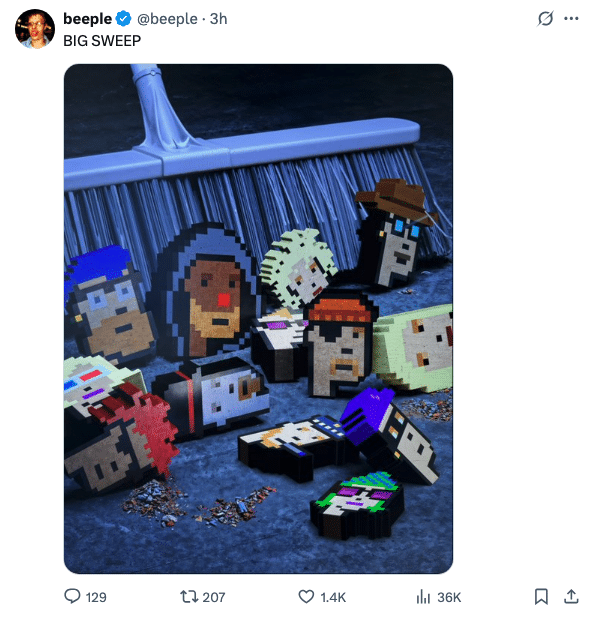Click the 207 reposts count
Image resolution: width=594 pixels, height=619 pixels.
pos(214,597)
